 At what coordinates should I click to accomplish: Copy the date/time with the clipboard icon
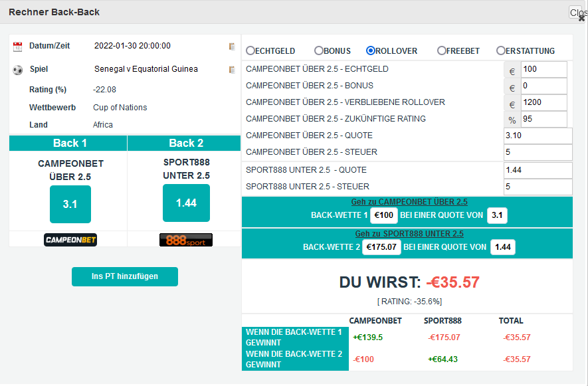click(x=232, y=46)
